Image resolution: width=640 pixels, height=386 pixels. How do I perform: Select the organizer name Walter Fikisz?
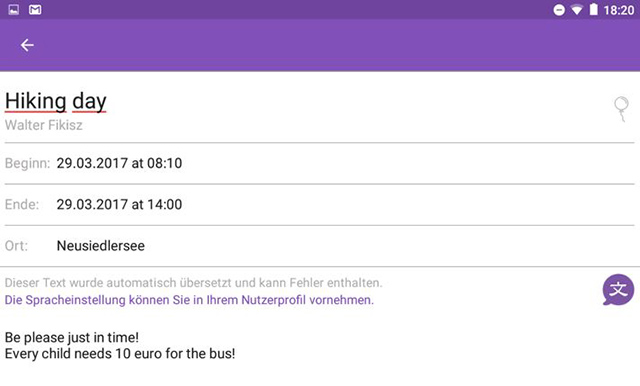click(44, 125)
